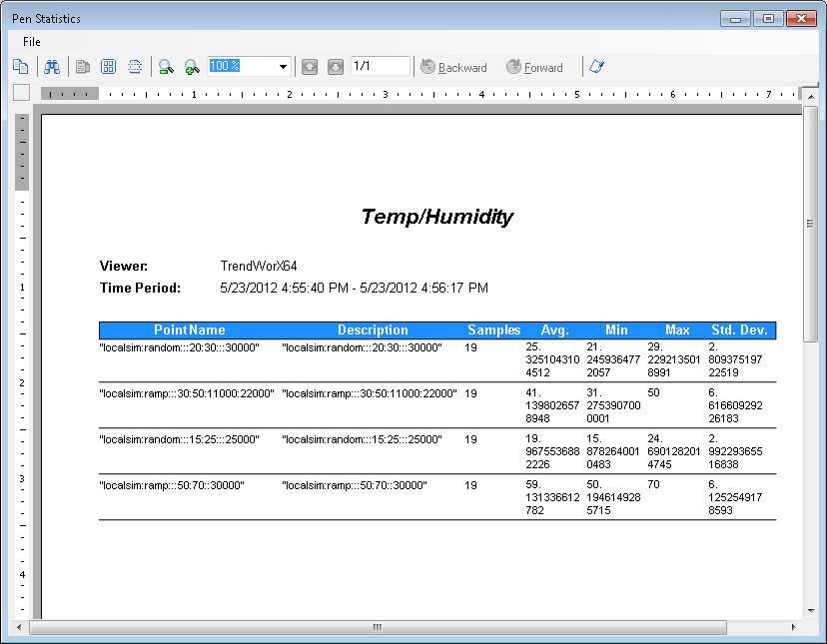Select the single page view icon

pyautogui.click(x=84, y=67)
